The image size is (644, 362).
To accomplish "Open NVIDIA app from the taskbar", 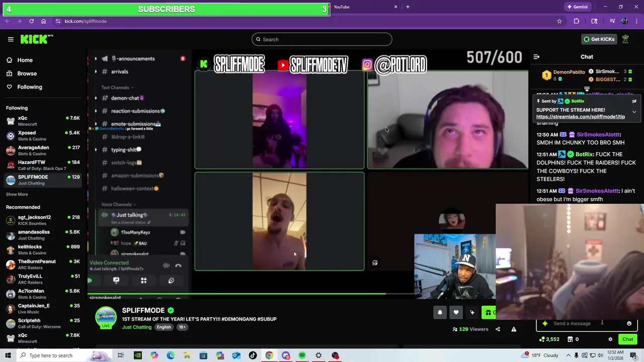I will (x=137, y=355).
